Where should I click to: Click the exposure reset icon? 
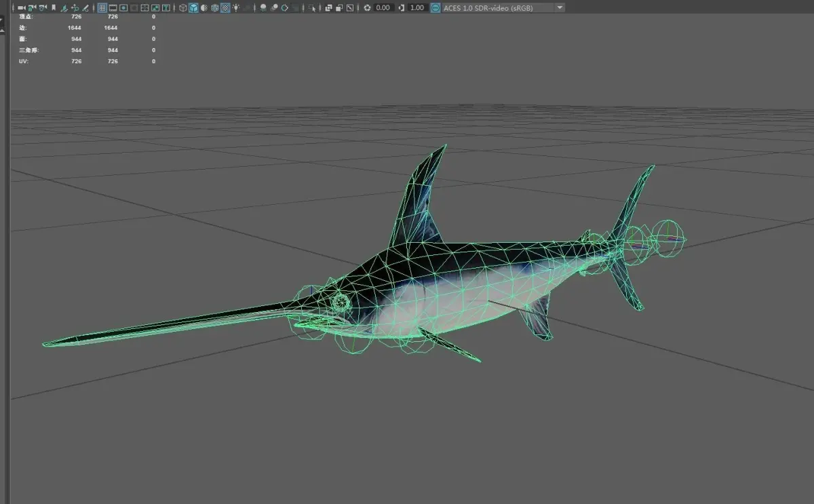coord(367,7)
